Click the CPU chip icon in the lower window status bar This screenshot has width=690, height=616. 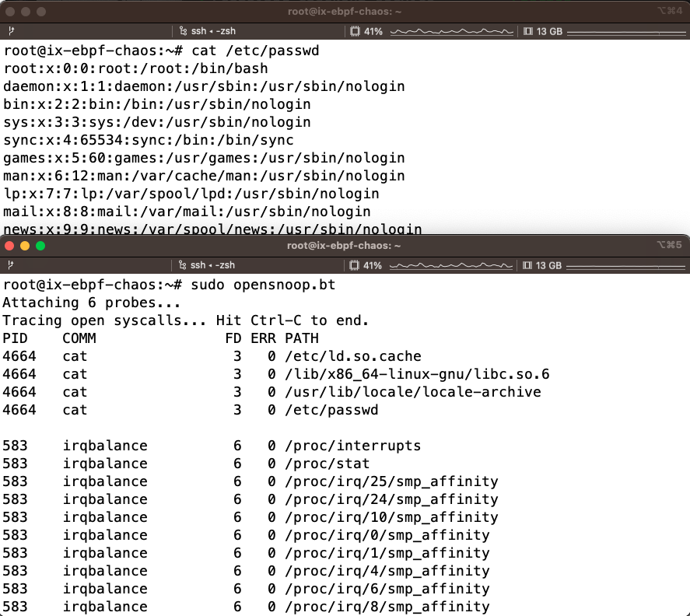[x=354, y=265]
